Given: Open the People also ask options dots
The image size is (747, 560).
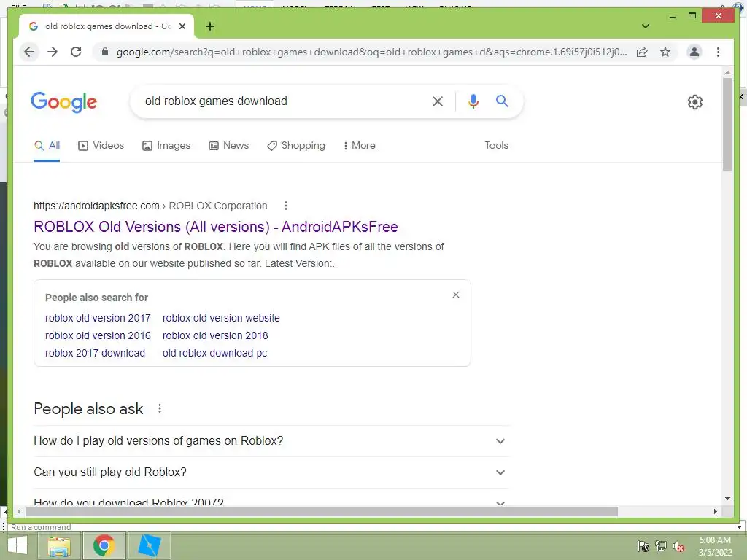Looking at the screenshot, I should (x=160, y=408).
